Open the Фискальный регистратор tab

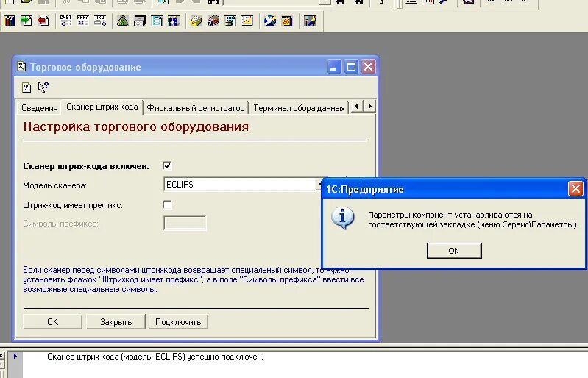(195, 108)
